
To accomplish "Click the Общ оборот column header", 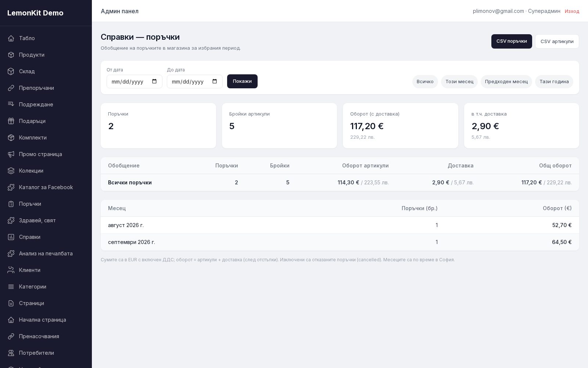I will (x=555, y=166).
